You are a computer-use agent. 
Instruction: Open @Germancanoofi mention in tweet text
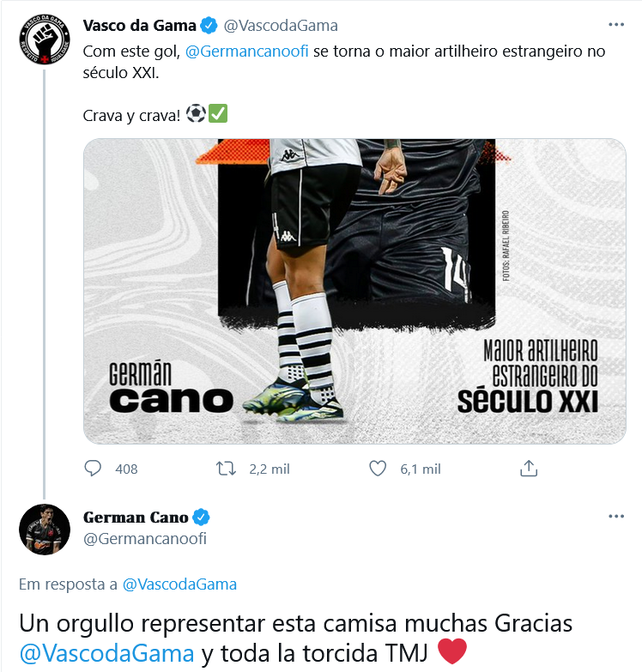click(x=247, y=51)
